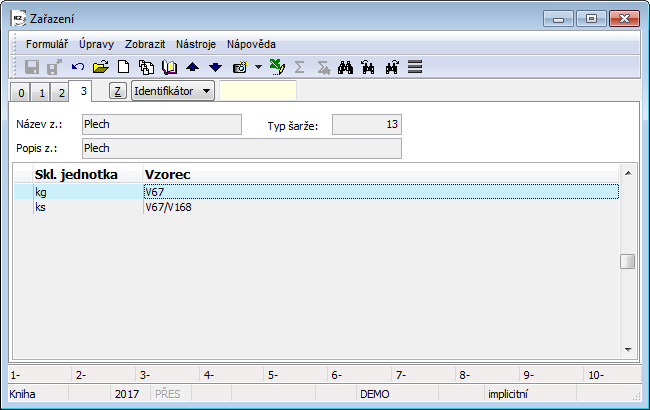Viewport: 650px width, 410px height.
Task: Select the kg cell
Action: pyautogui.click(x=88, y=192)
